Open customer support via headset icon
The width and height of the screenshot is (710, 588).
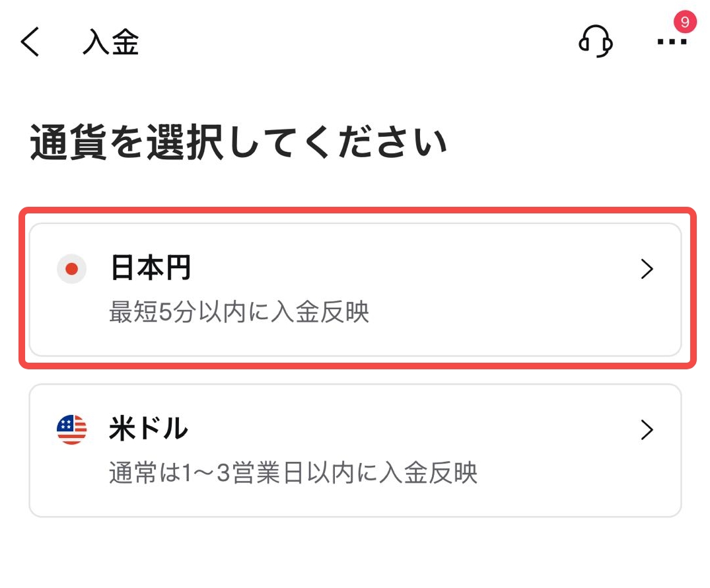tap(595, 42)
